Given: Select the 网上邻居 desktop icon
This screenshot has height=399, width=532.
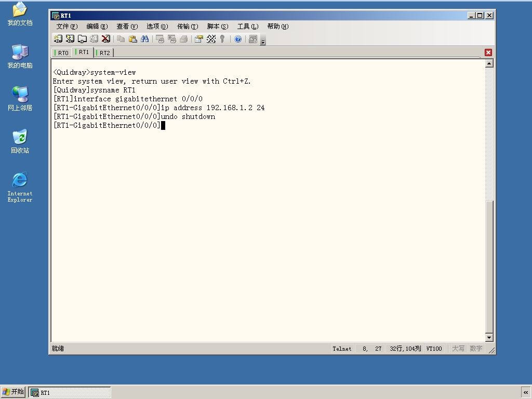Looking at the screenshot, I should click(20, 99).
